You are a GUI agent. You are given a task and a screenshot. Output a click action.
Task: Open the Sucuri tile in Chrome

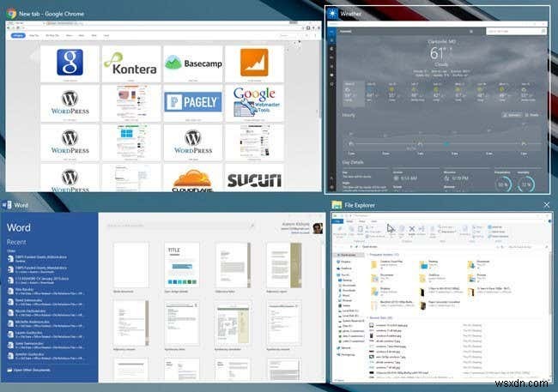click(x=254, y=178)
